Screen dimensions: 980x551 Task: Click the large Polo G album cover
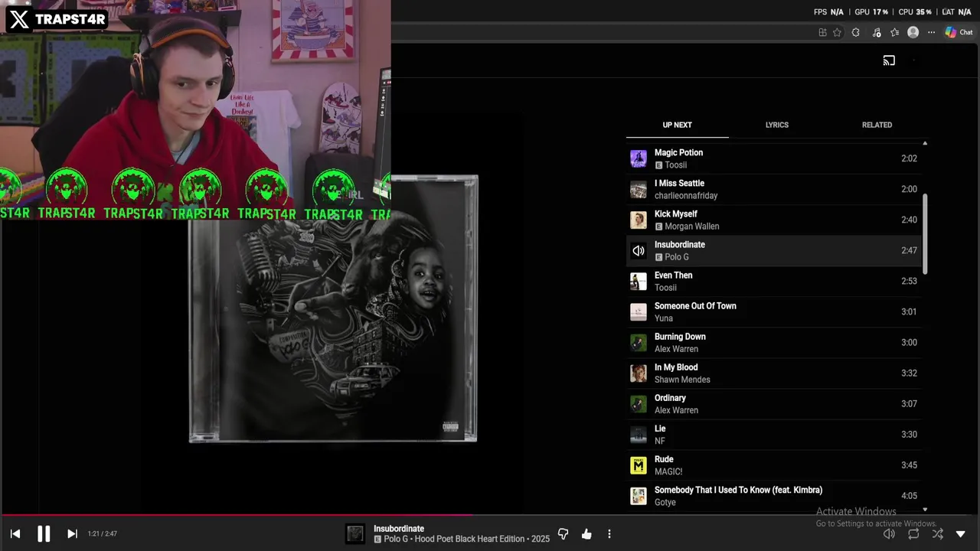[x=333, y=308]
